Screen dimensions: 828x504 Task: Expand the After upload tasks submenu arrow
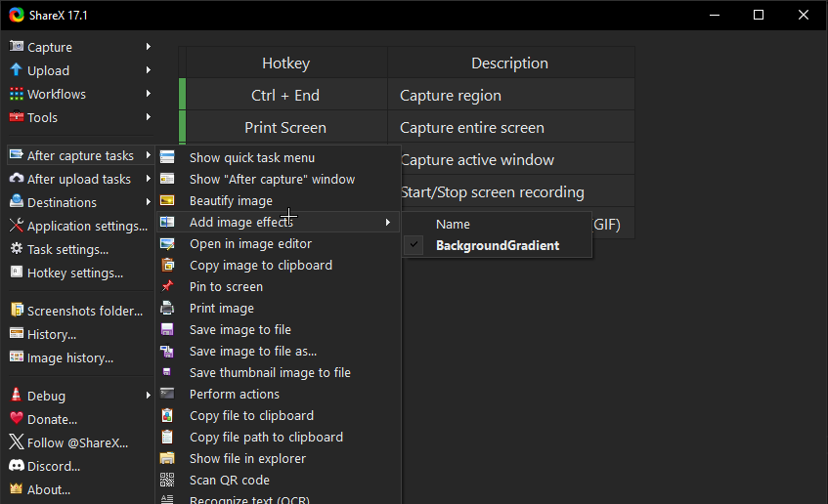click(149, 179)
